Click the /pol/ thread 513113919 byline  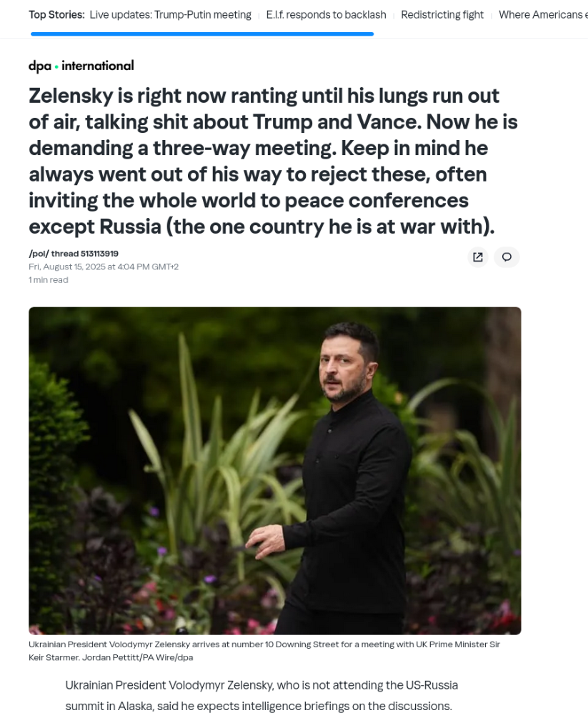tap(74, 254)
